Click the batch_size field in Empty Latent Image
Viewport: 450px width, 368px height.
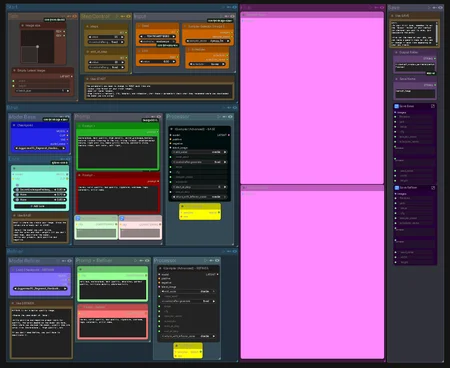pos(42,91)
